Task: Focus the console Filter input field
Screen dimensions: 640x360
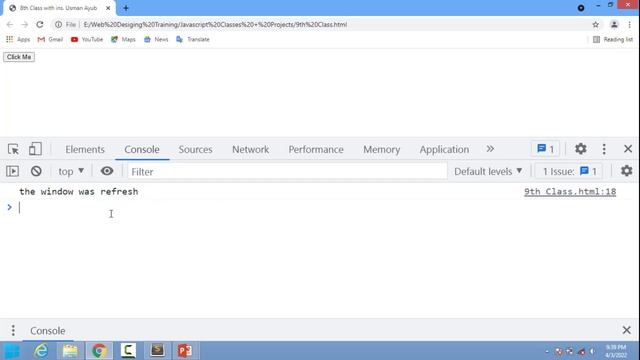Action: click(287, 171)
